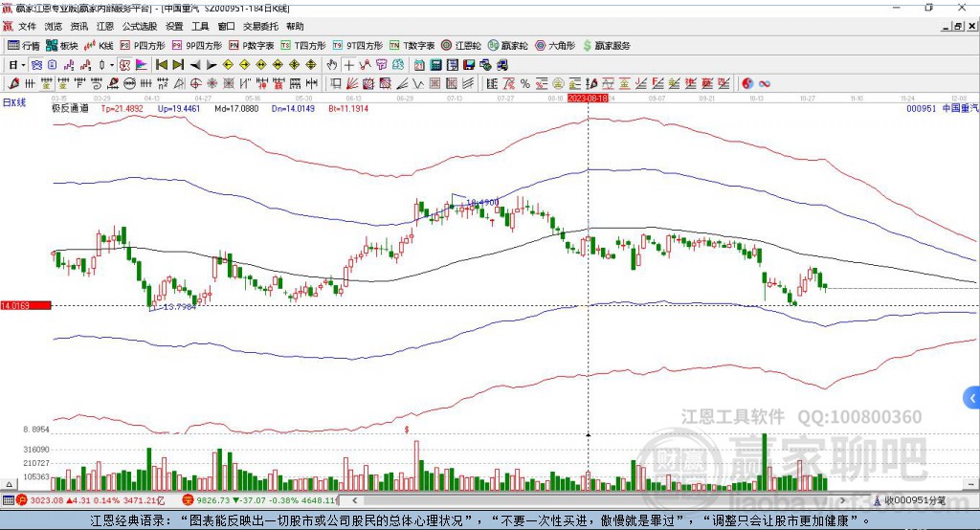Screen dimensions: 980x530
Task: Expand the blue side panel arrow
Action: tap(972, 398)
